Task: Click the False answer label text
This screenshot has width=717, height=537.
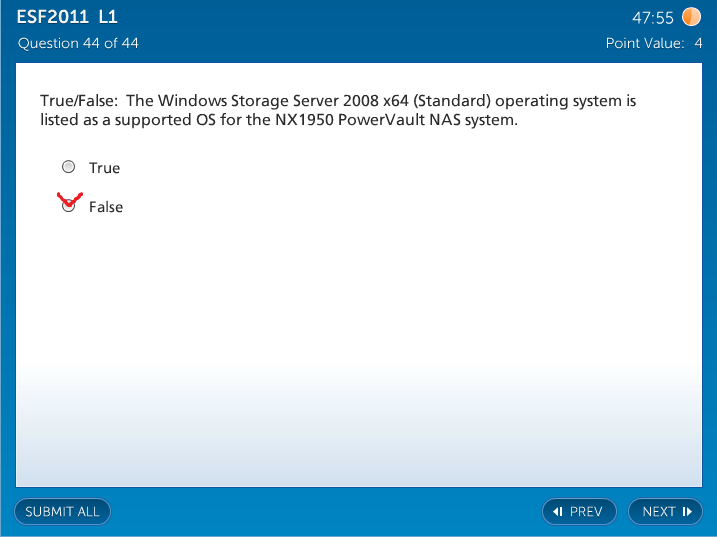Action: [x=106, y=207]
